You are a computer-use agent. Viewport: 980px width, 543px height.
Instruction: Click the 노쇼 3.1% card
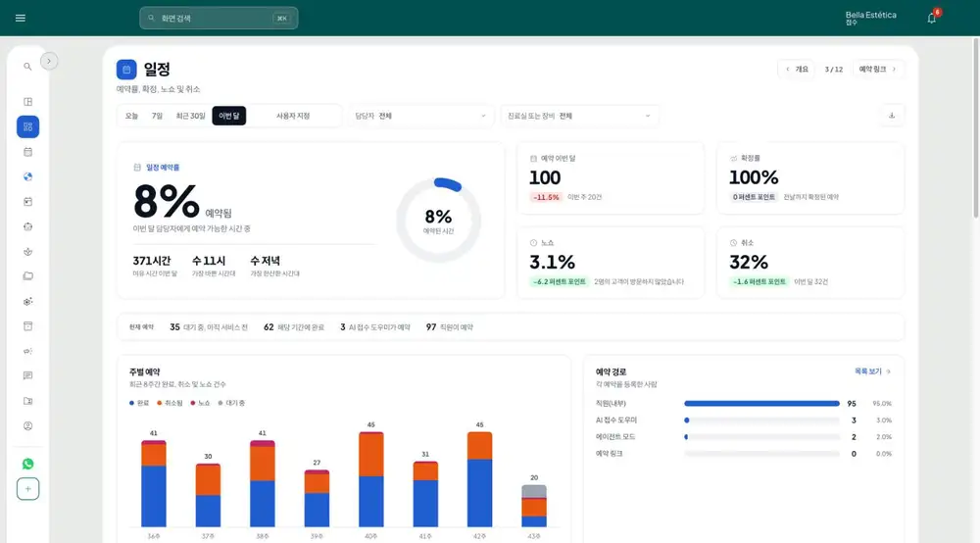(611, 263)
